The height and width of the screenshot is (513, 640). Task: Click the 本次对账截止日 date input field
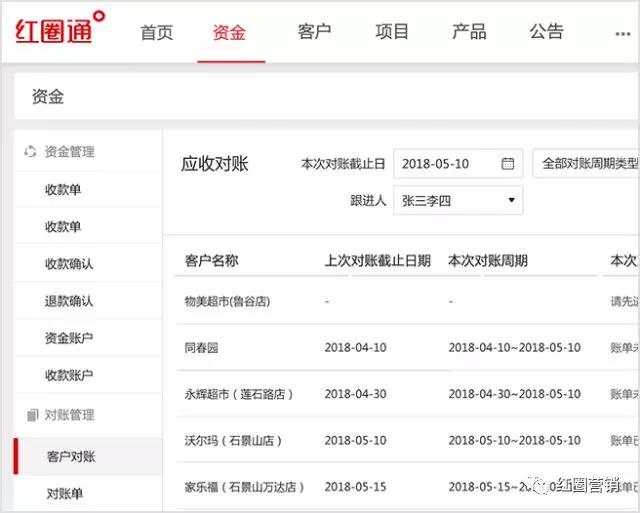(x=448, y=164)
